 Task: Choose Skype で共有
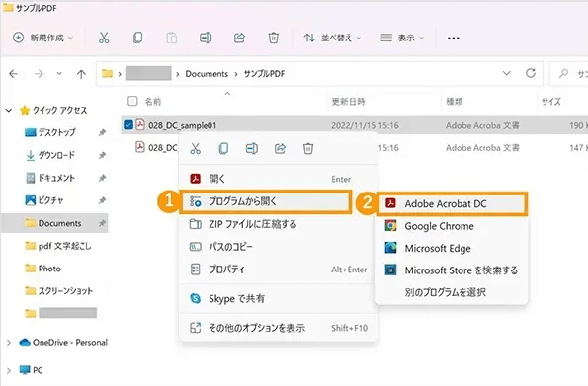(279, 299)
